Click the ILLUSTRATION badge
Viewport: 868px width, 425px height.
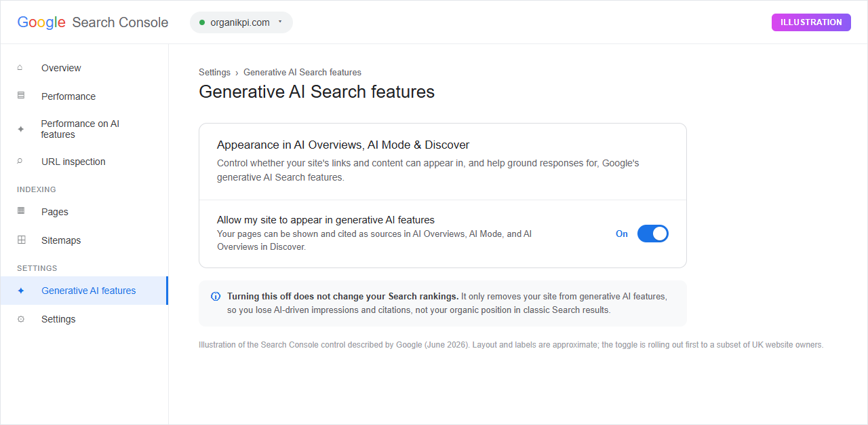coord(811,22)
